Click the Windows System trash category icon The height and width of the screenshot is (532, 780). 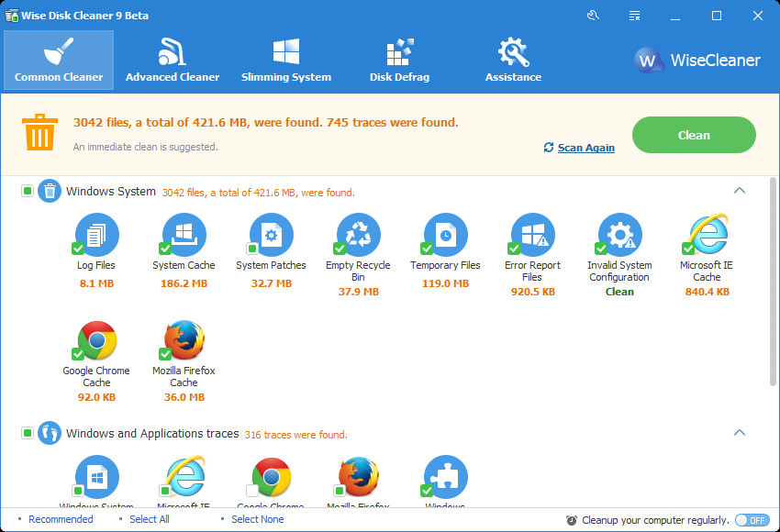point(50,191)
